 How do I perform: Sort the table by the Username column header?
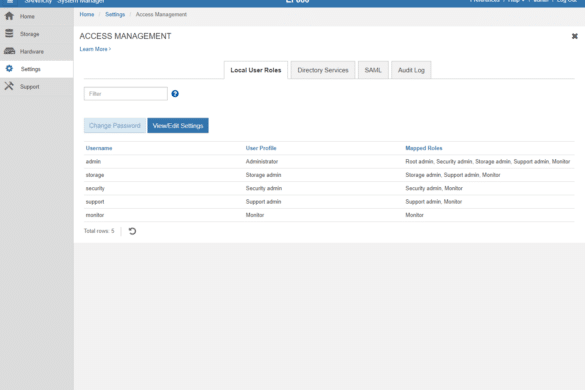pyautogui.click(x=99, y=148)
